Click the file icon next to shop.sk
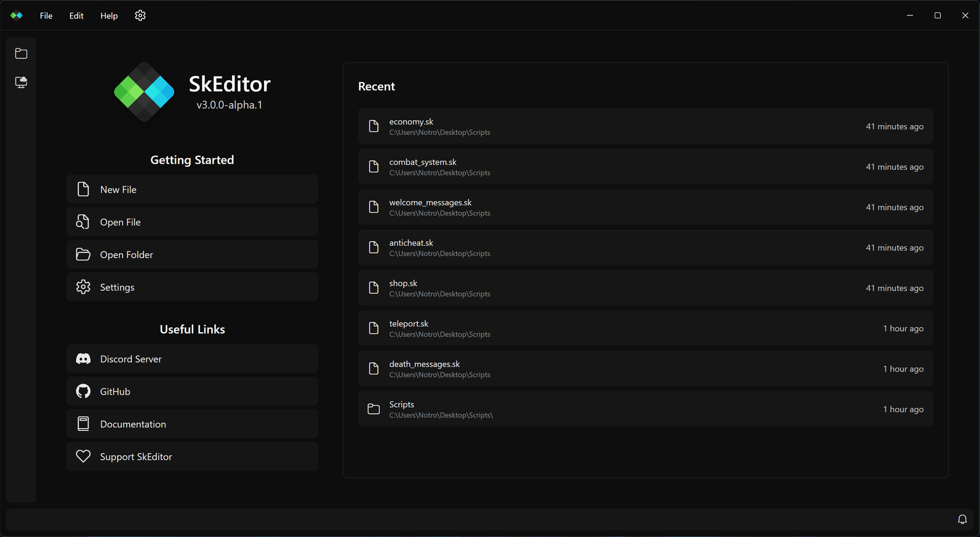This screenshot has height=537, width=980. tap(374, 288)
